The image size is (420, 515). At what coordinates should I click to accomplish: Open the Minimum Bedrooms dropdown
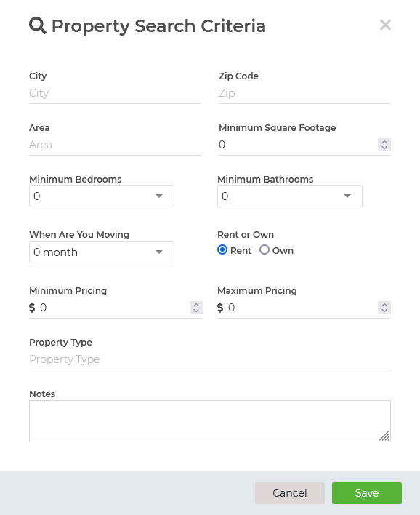pos(102,196)
